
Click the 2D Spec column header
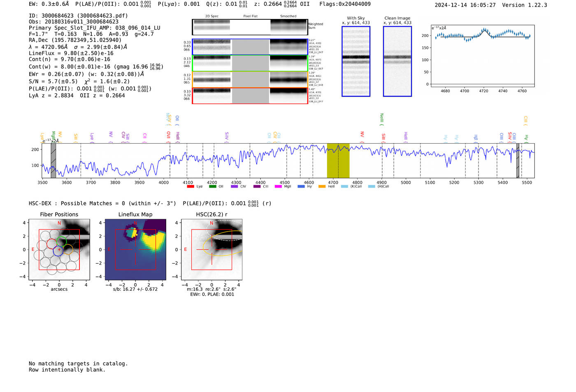[212, 16]
